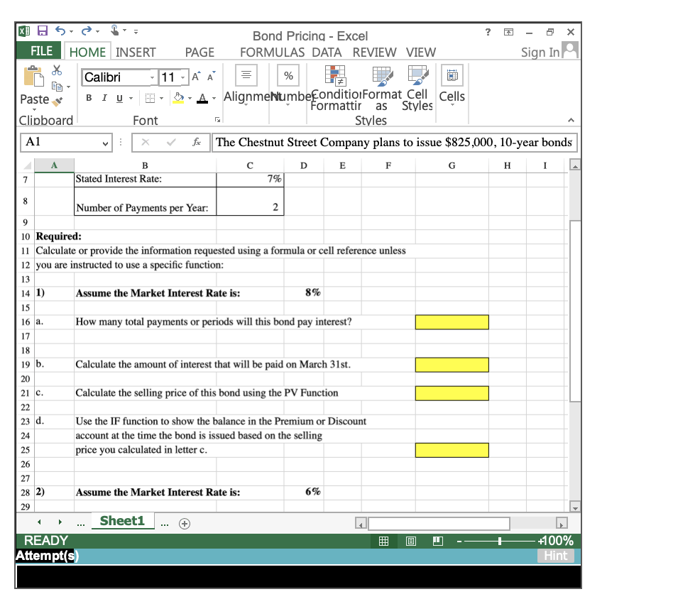The image size is (700, 599).
Task: Select the Format Painter icon
Action: 57,101
